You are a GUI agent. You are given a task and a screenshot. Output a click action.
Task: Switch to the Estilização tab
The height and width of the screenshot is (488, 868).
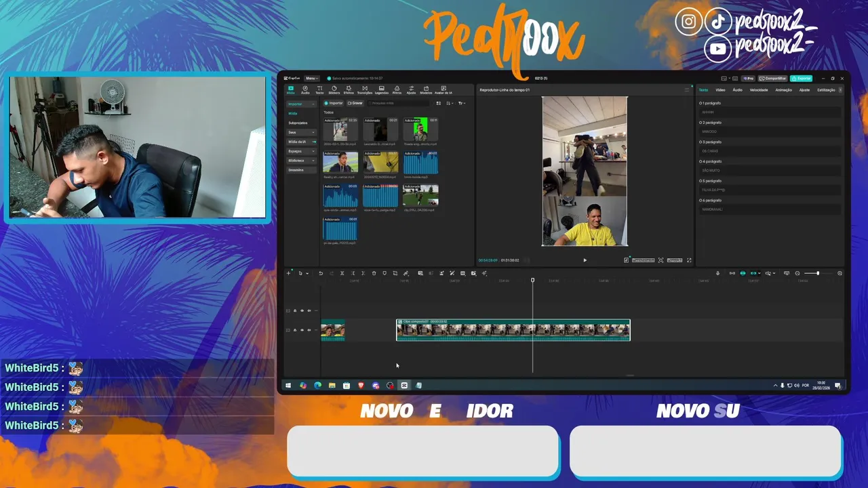826,89
